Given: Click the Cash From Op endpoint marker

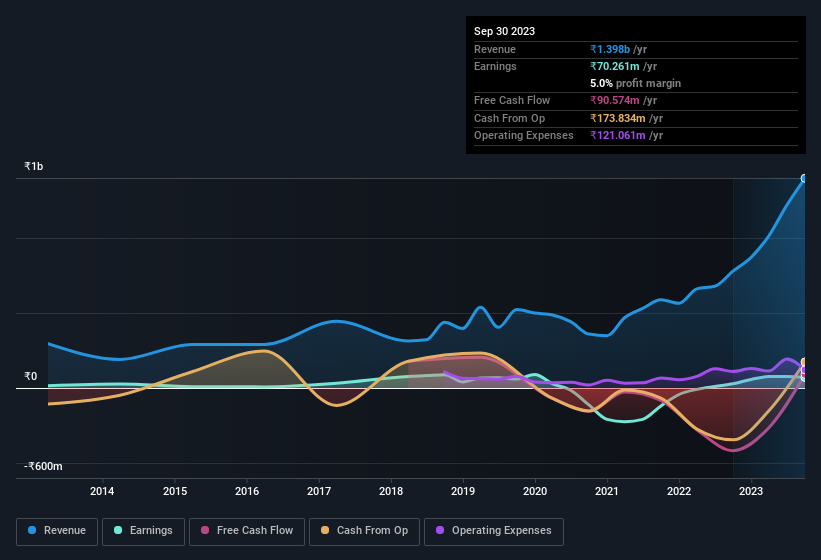Looking at the screenshot, I should [x=804, y=362].
